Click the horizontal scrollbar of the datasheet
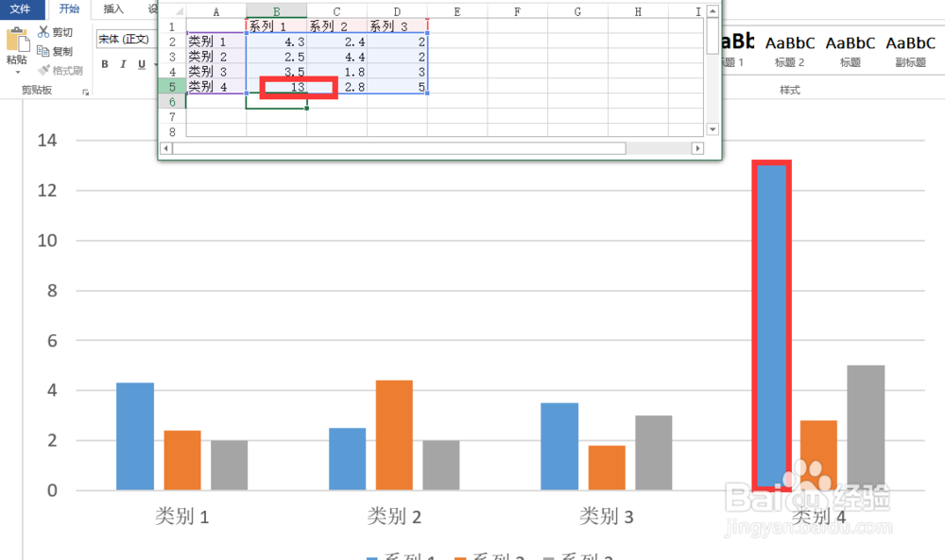Image resolution: width=945 pixels, height=560 pixels. (399, 148)
